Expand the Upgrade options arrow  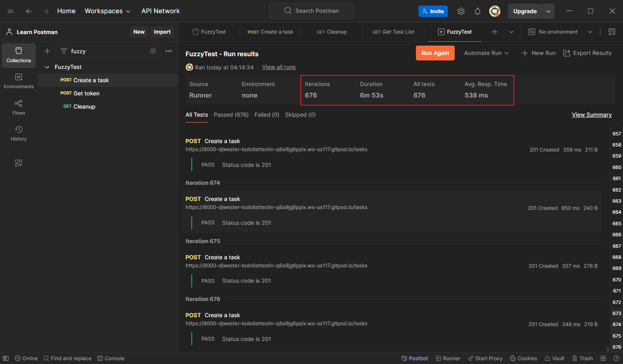click(x=548, y=11)
